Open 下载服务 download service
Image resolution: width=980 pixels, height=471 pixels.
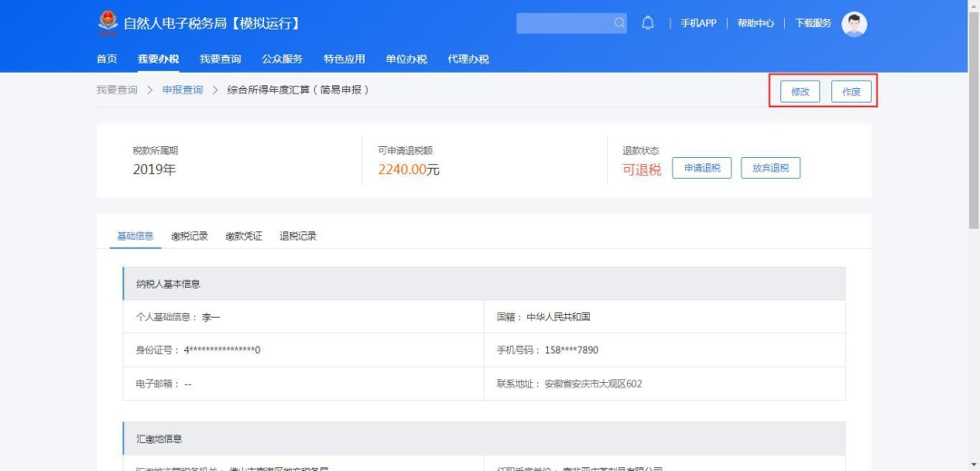(x=813, y=24)
